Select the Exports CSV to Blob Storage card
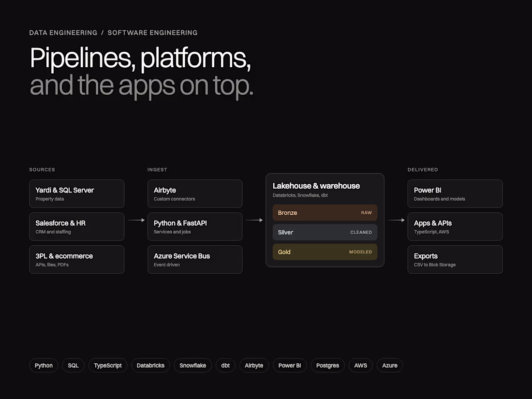Viewport: 532px width, 399px height. 455,260
